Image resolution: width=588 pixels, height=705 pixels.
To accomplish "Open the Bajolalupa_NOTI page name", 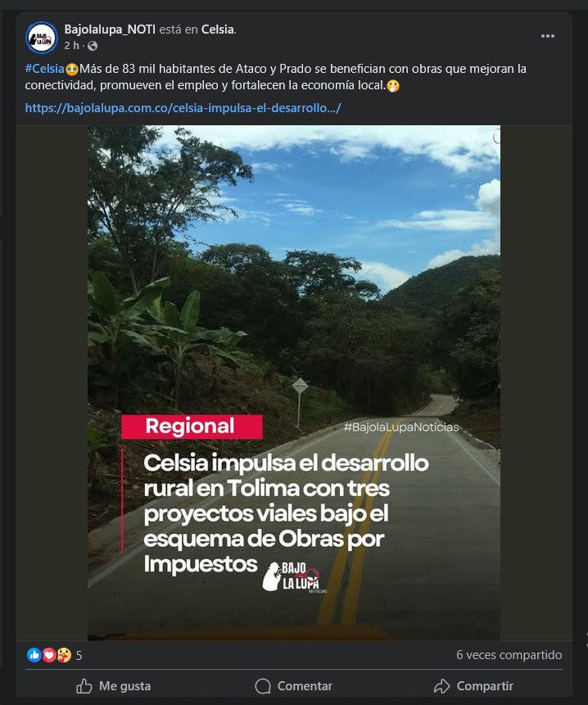I will 110,29.
